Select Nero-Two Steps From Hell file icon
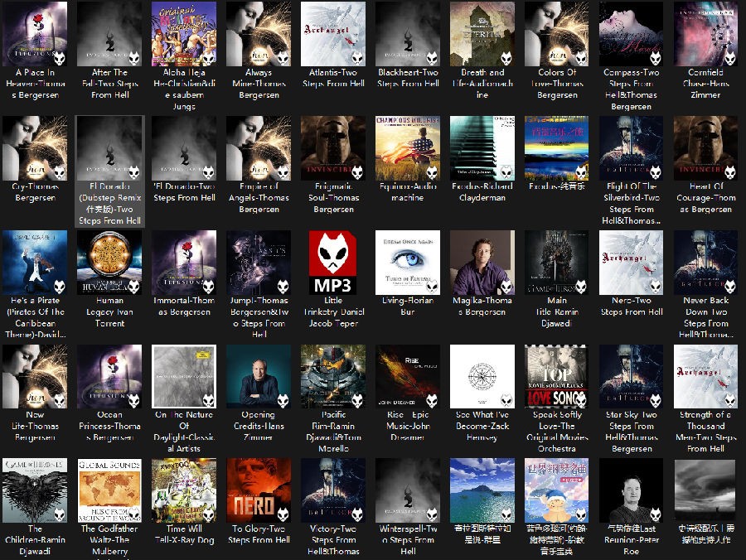 (x=632, y=263)
